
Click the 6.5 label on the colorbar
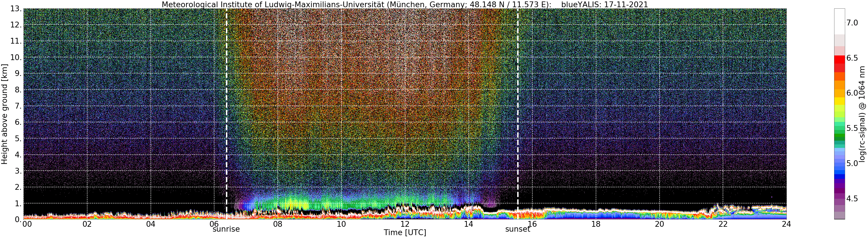tap(852, 58)
